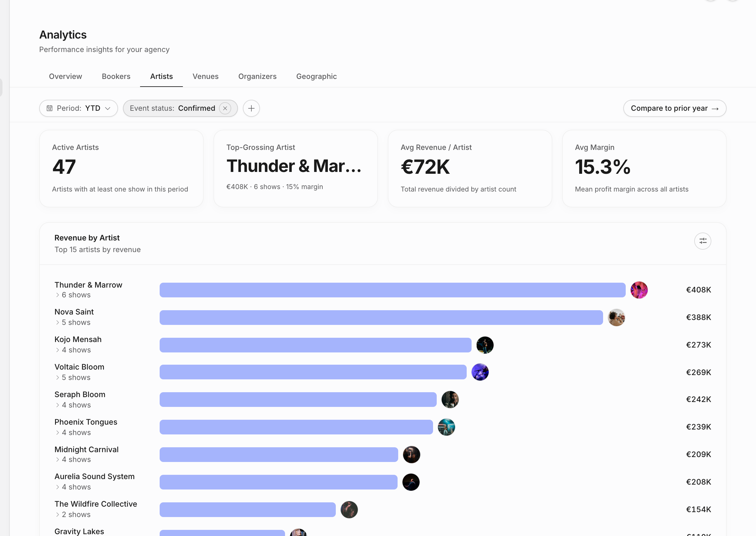Click Voltaic Bloom avatar thumbnail

[x=480, y=372]
